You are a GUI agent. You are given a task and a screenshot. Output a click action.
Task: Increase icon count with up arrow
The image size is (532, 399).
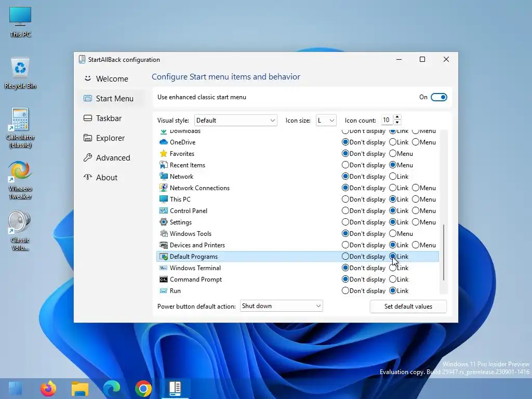pyautogui.click(x=397, y=117)
